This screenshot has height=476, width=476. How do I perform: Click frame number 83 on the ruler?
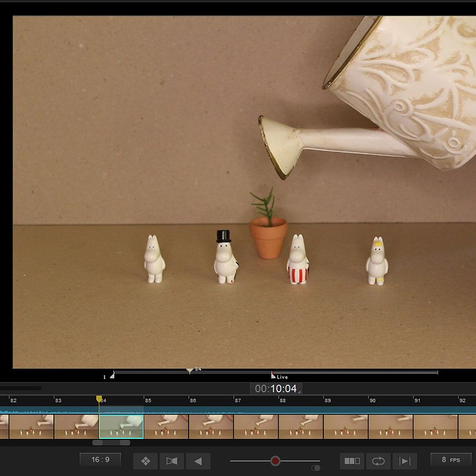pos(58,401)
